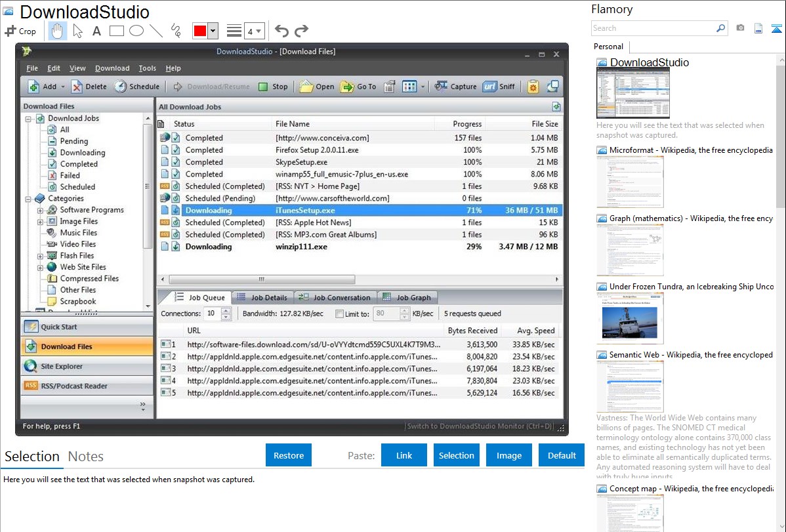Pick the ellipse shape tool
This screenshot has width=786, height=532.
tap(136, 31)
